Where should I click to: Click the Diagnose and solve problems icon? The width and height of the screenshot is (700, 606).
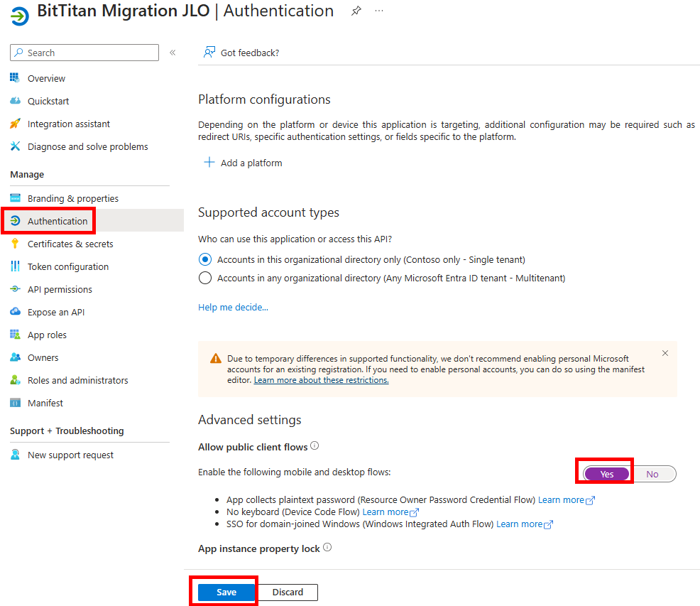[15, 146]
